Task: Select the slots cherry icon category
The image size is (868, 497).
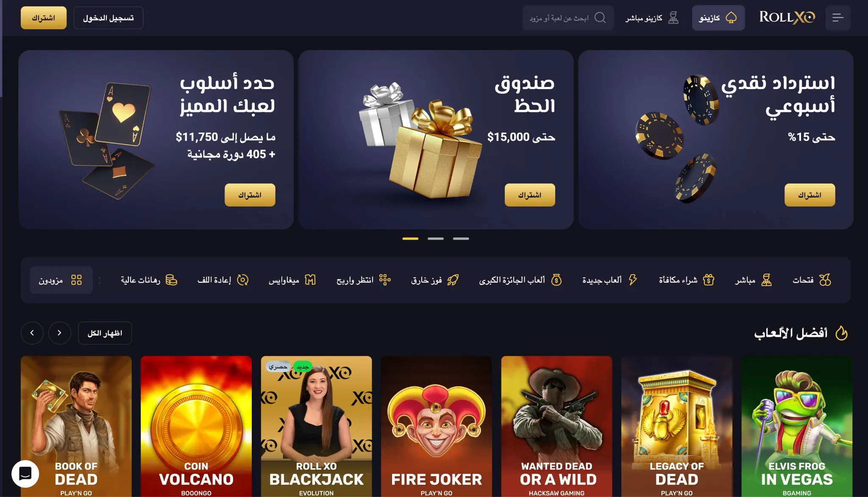Action: click(812, 280)
